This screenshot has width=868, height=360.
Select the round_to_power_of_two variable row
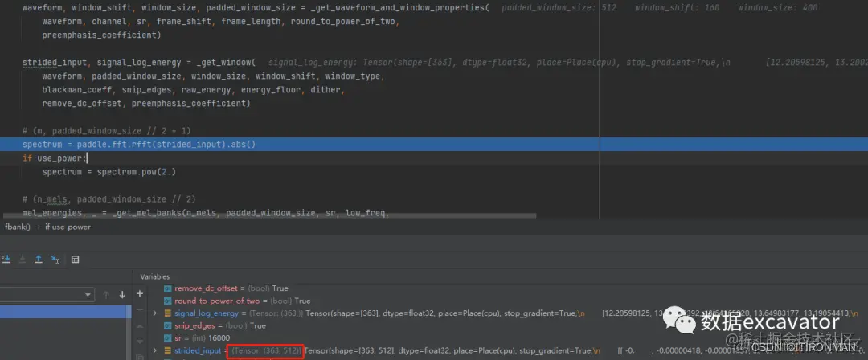click(237, 301)
